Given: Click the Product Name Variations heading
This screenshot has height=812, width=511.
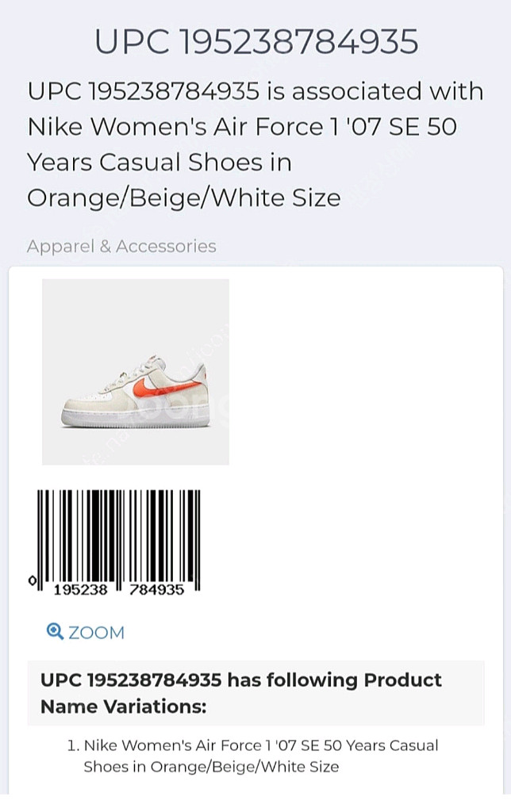Looking at the screenshot, I should [x=241, y=692].
